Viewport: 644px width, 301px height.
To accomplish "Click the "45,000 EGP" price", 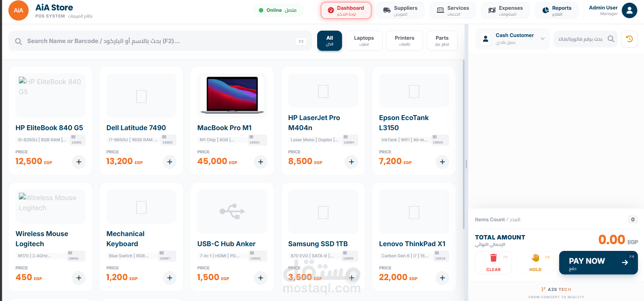I will 217,161.
